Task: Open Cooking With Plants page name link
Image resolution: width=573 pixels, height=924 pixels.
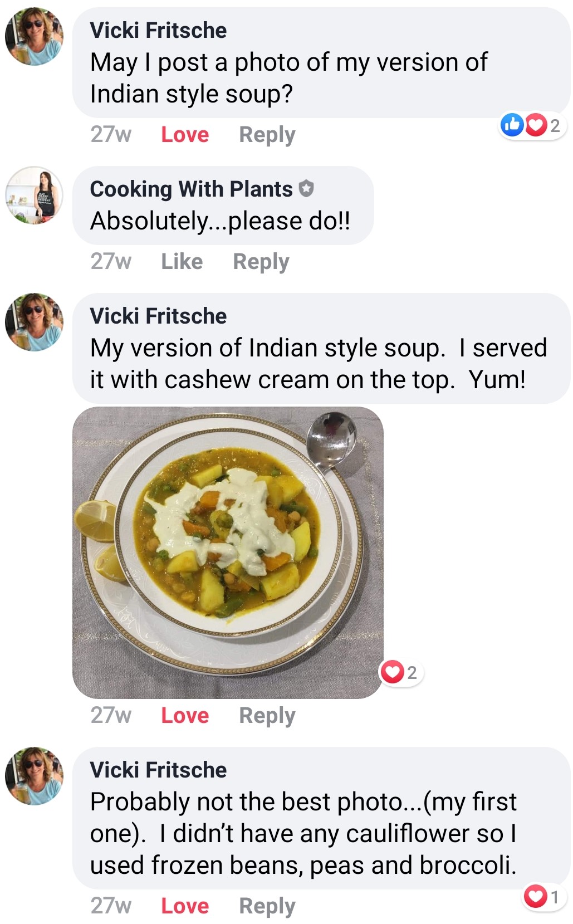Action: tap(191, 189)
